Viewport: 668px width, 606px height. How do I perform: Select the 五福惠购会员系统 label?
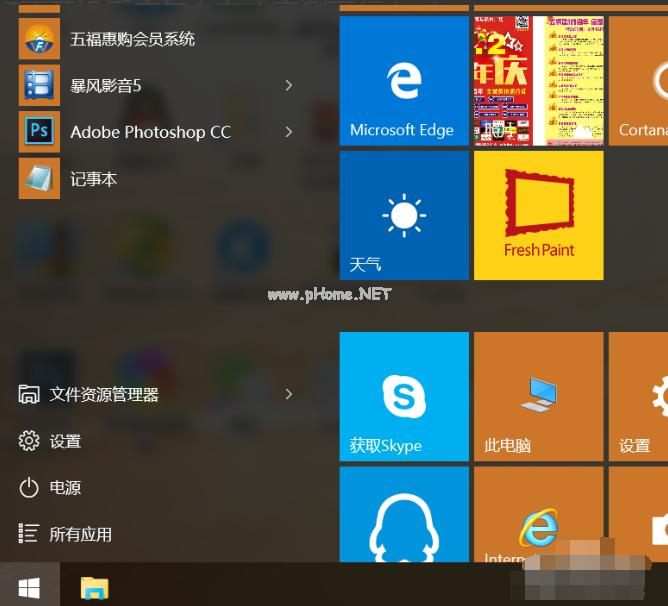tap(132, 39)
